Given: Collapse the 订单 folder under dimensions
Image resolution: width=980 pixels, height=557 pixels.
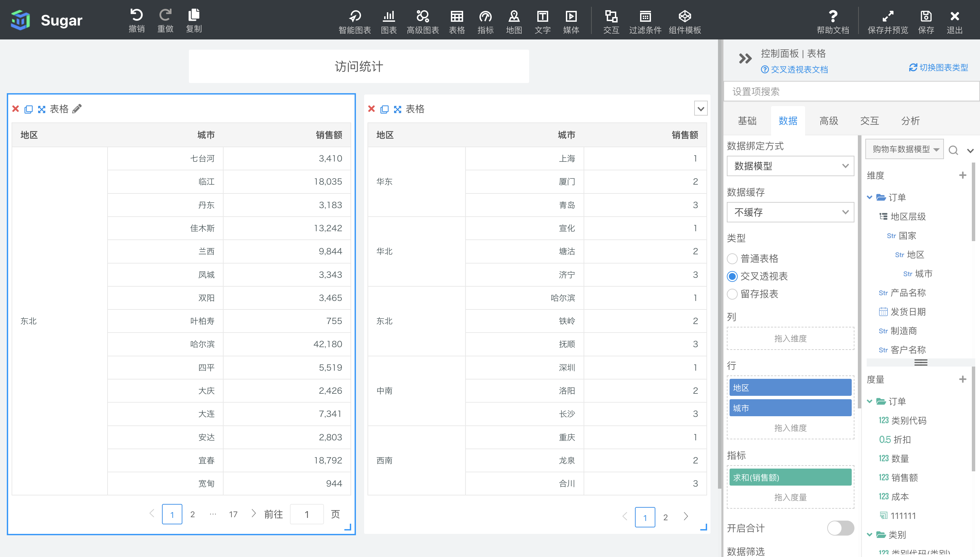Looking at the screenshot, I should point(869,197).
